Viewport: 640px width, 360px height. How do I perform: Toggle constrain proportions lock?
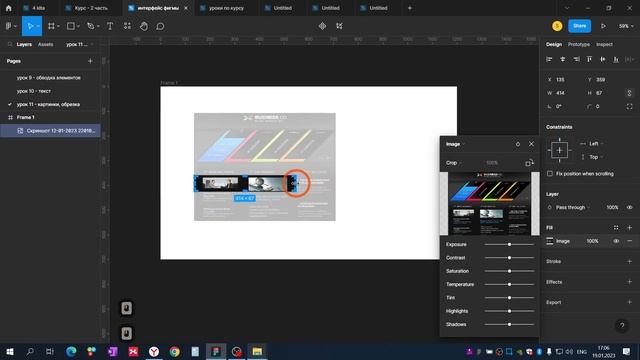(629, 93)
